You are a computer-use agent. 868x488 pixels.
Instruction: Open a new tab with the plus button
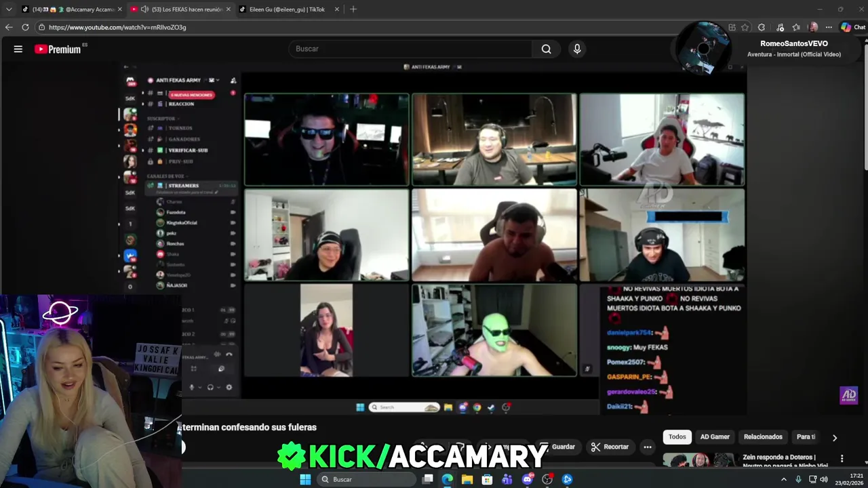coord(353,9)
